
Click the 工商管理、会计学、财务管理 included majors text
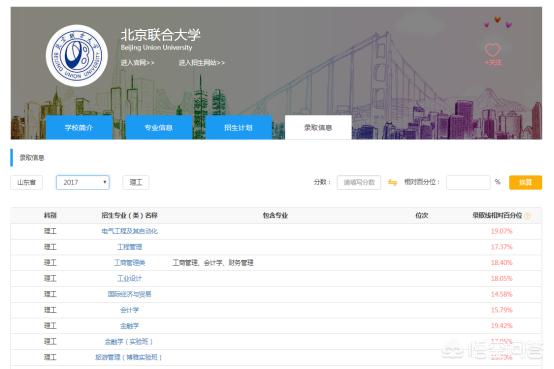tap(213, 263)
